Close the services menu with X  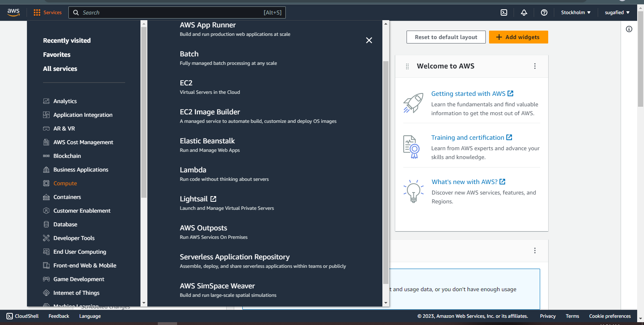pyautogui.click(x=369, y=40)
